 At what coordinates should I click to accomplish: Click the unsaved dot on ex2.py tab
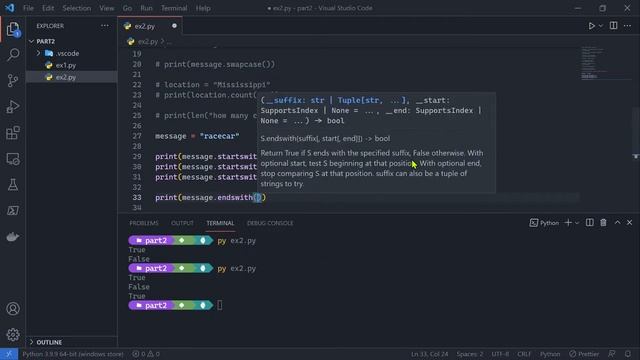coord(174,26)
